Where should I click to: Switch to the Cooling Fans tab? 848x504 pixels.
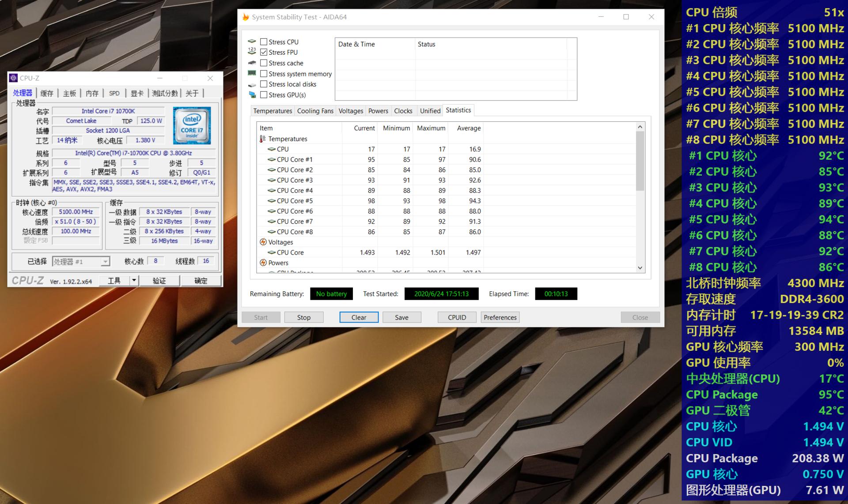pyautogui.click(x=315, y=111)
